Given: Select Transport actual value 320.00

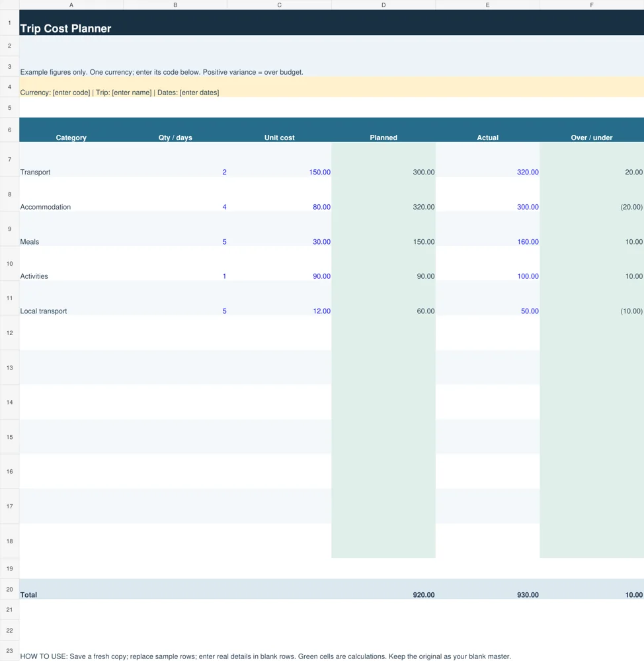Looking at the screenshot, I should 487,160.
